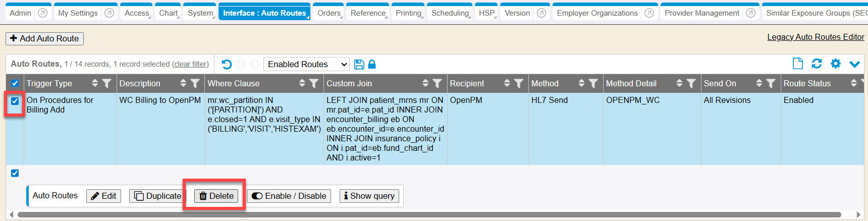Image resolution: width=868 pixels, height=221 pixels.
Task: Click the save view floppy disk icon
Action: pyautogui.click(x=359, y=64)
